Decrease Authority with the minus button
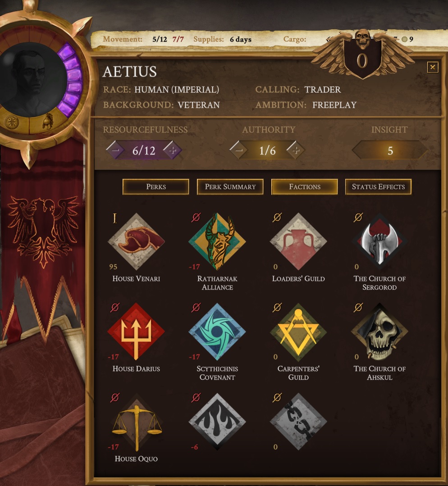This screenshot has width=448, height=486. point(238,150)
